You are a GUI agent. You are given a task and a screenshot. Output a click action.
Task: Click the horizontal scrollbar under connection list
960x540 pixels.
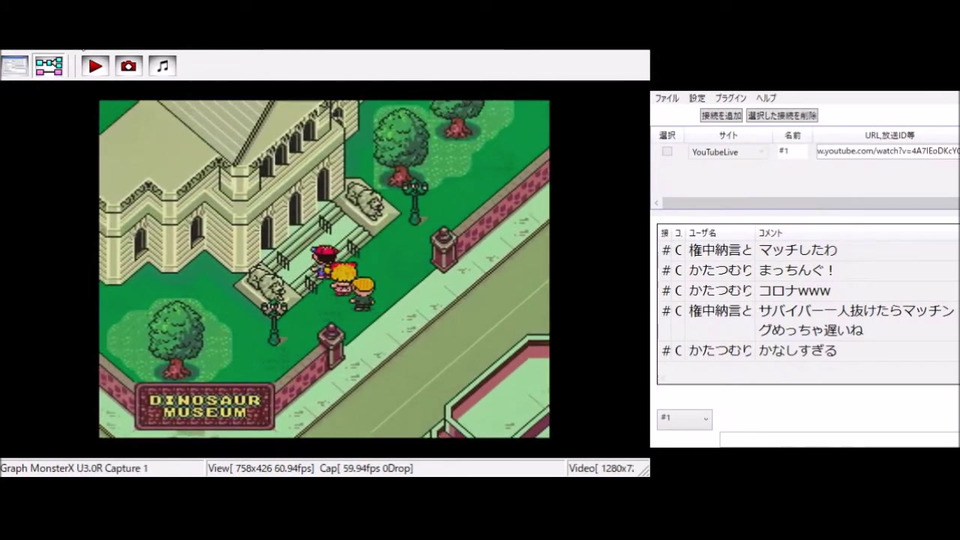[x=811, y=203]
